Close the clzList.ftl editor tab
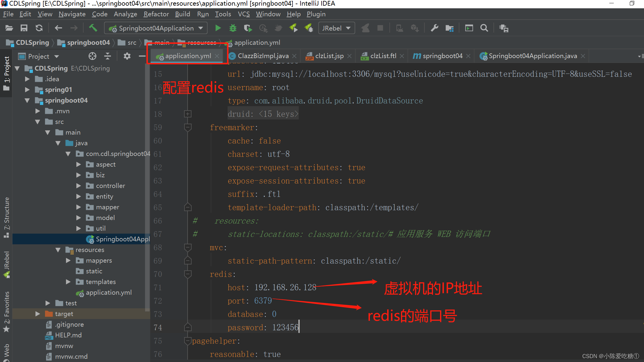The image size is (644, 362). point(402,56)
